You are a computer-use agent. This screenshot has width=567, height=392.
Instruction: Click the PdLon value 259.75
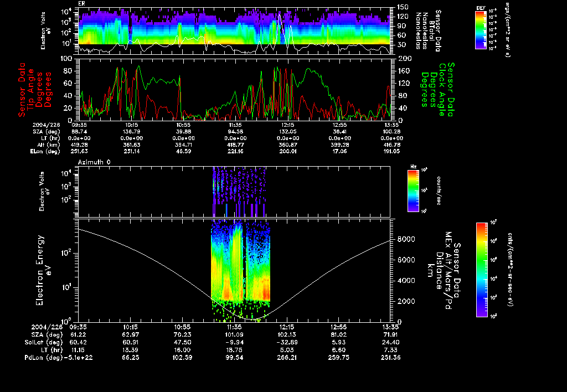(338, 357)
